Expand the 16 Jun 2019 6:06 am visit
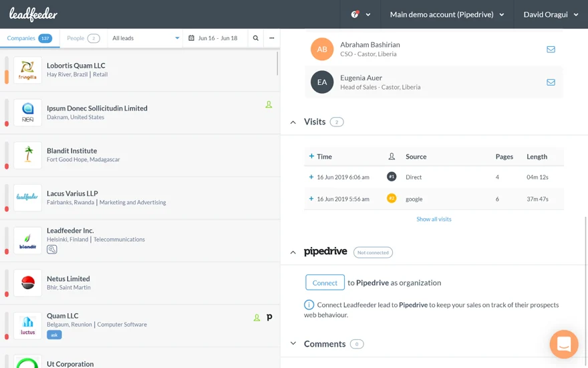This screenshot has height=368, width=588. [x=311, y=177]
